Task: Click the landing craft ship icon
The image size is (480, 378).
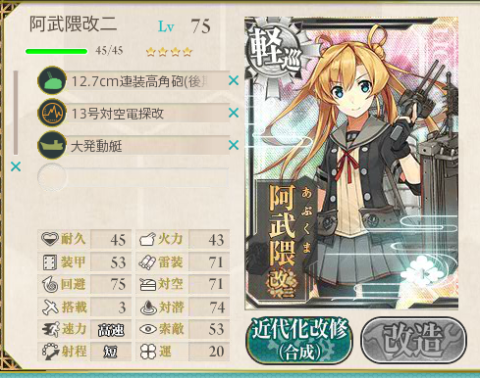Action: click(x=52, y=145)
